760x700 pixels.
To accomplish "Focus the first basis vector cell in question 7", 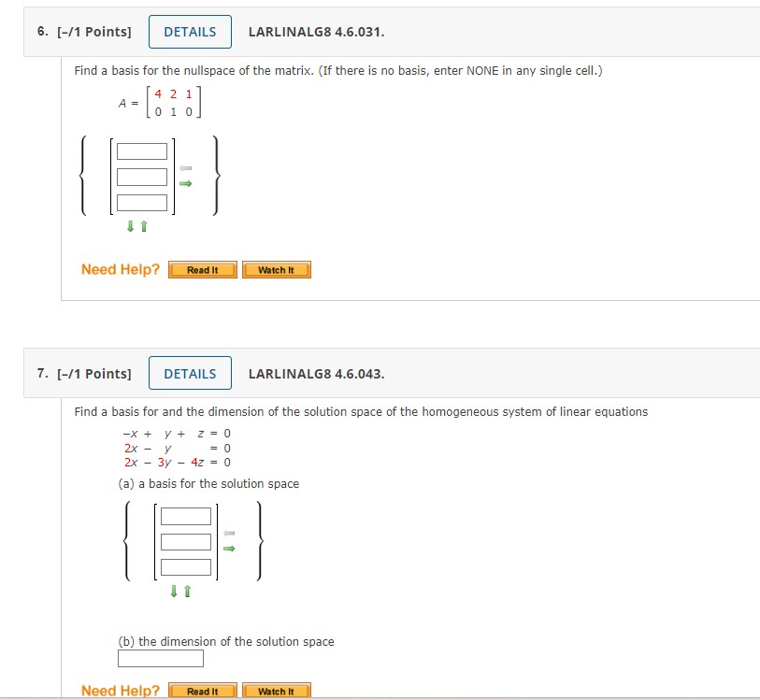I will click(186, 516).
